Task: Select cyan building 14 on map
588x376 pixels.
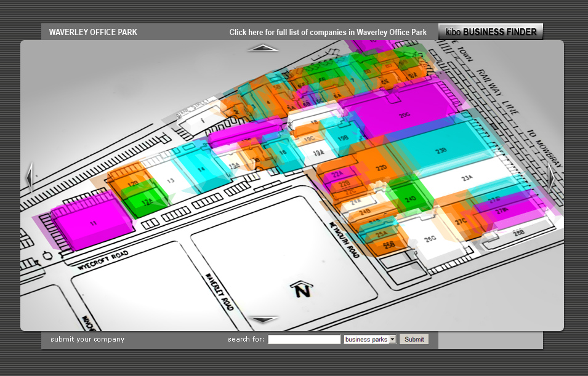Action: point(200,169)
